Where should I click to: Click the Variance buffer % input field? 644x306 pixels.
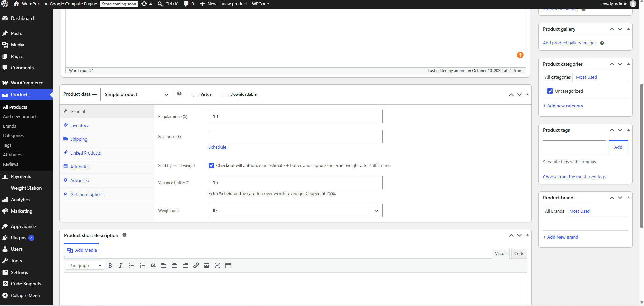tap(295, 182)
